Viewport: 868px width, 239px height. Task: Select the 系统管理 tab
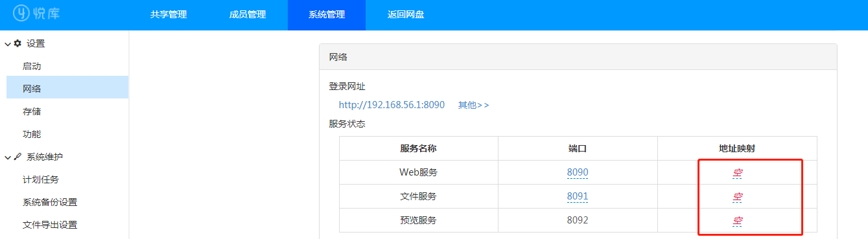327,15
